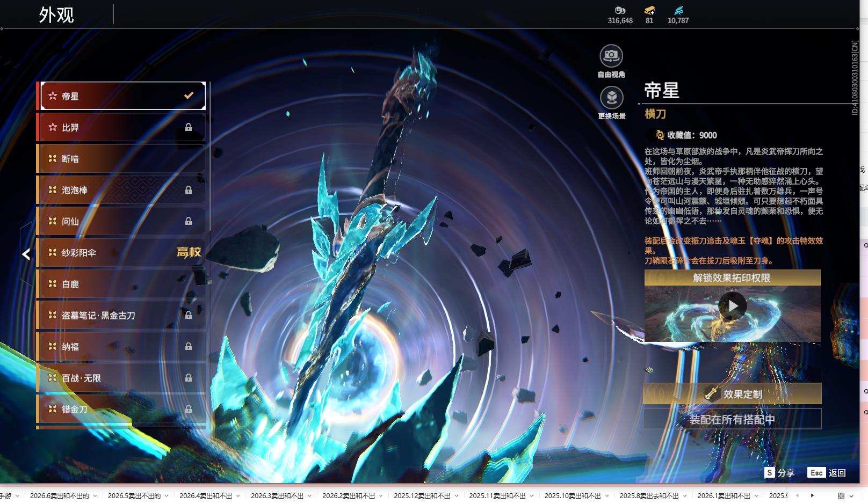Open dropdown arrow on 2026.6卖出和不出的 tab

pos(95,496)
